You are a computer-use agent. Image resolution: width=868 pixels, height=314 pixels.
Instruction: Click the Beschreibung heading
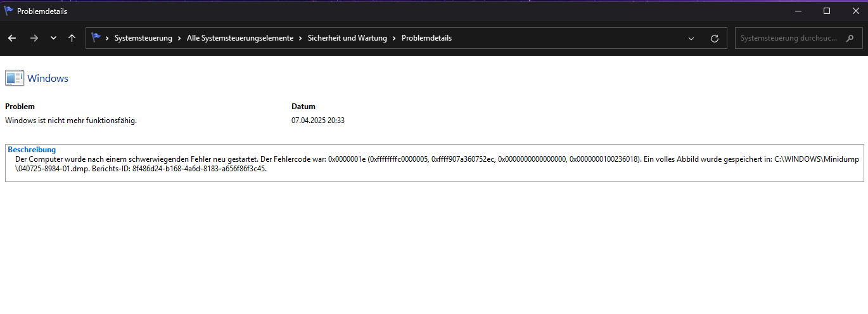click(32, 150)
